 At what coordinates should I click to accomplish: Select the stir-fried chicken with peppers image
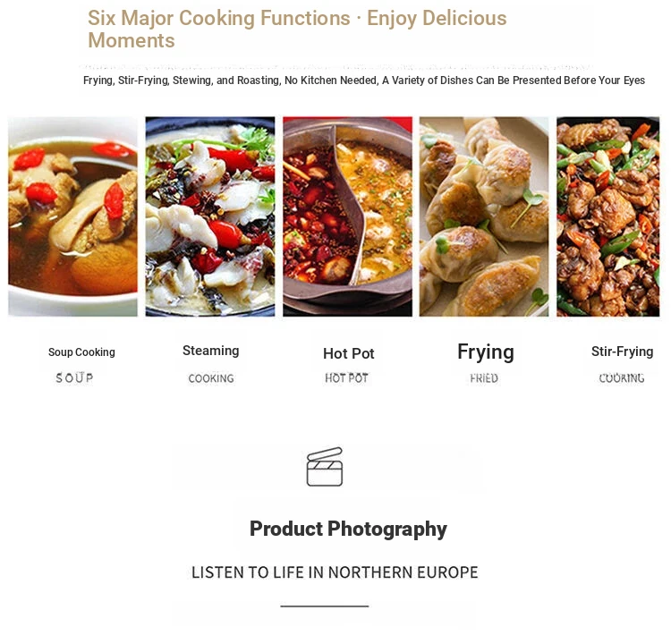point(608,216)
